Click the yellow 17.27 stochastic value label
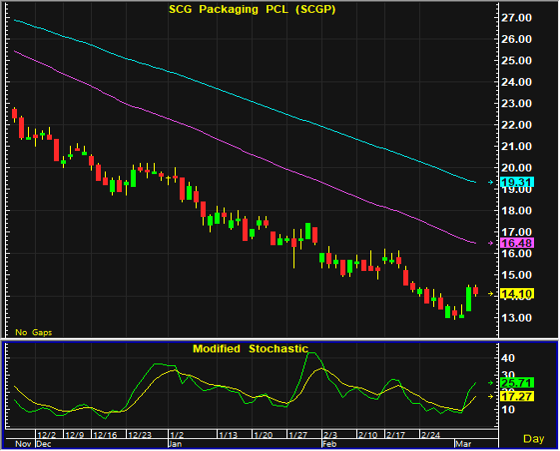The height and width of the screenshot is (451, 560). click(517, 396)
